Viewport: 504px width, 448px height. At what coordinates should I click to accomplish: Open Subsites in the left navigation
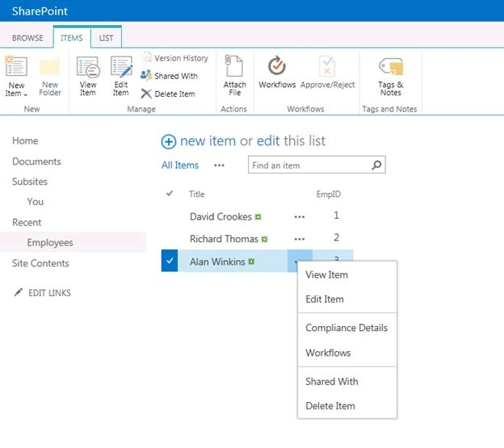(x=30, y=182)
